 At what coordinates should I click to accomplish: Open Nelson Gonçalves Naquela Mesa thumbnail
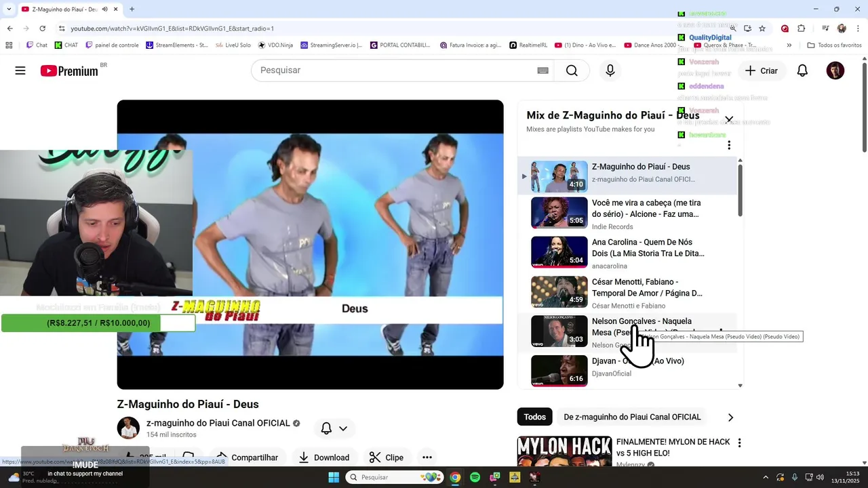(x=559, y=331)
